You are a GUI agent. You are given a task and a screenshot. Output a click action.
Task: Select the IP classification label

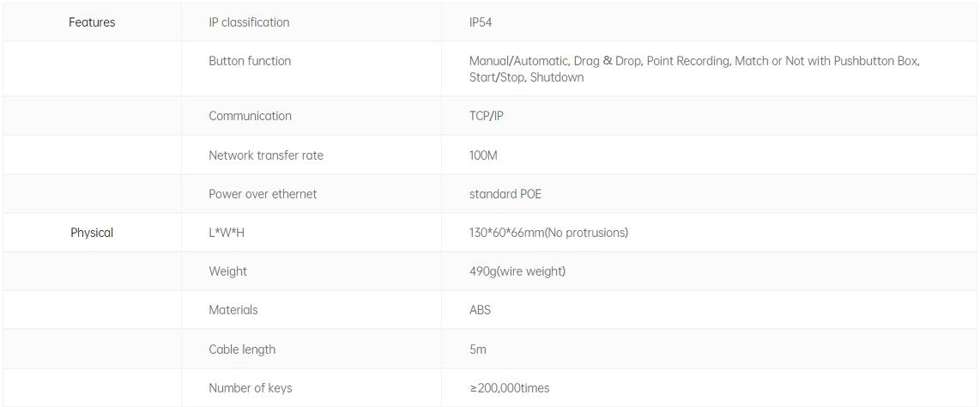pos(249,22)
